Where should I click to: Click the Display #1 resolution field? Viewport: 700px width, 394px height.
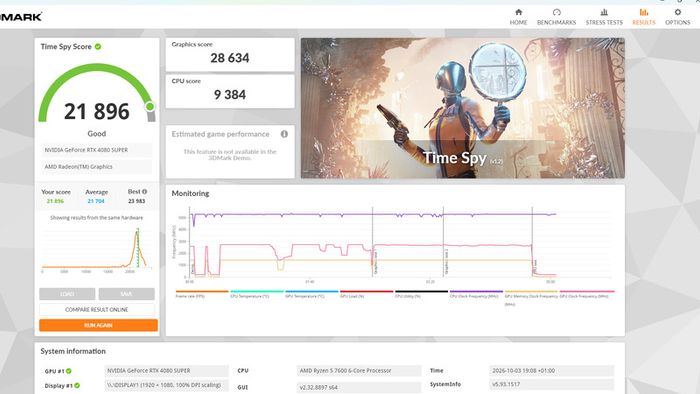click(x=167, y=385)
